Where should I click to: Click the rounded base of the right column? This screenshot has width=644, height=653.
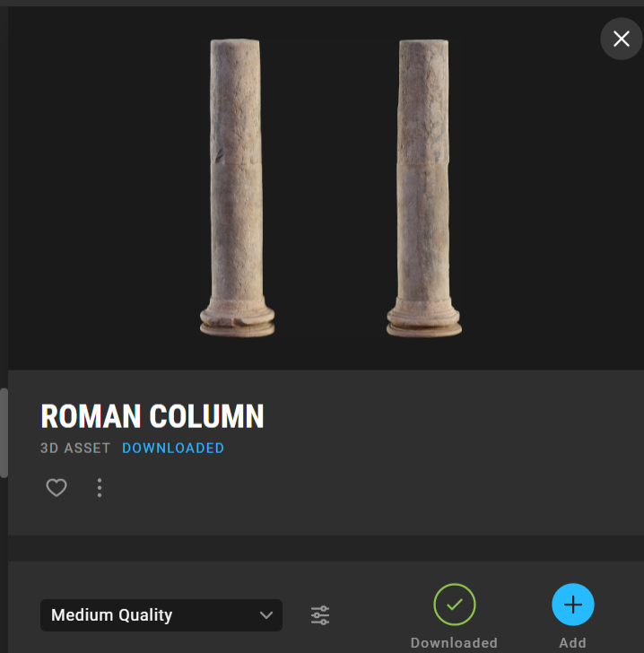pyautogui.click(x=423, y=322)
